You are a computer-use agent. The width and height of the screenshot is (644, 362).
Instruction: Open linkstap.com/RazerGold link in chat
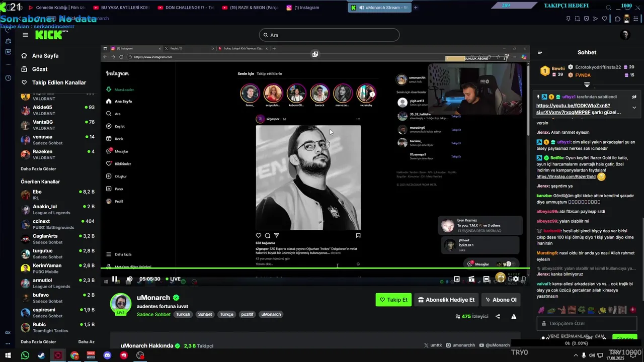(566, 176)
